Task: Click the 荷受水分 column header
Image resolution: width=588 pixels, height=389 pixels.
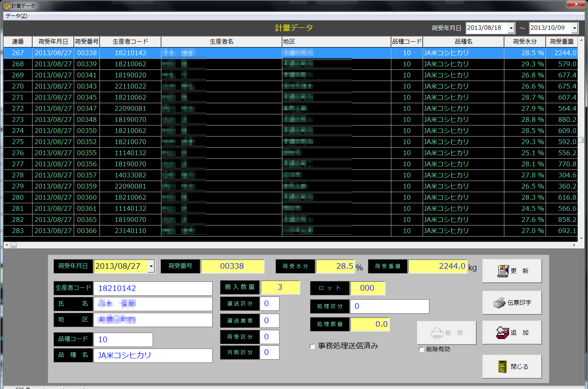Action: pyautogui.click(x=525, y=42)
